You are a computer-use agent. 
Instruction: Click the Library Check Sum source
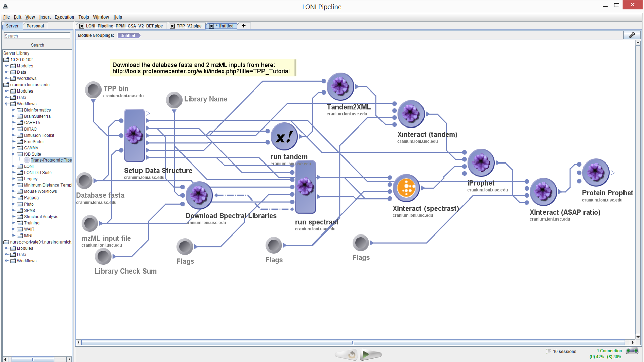(x=103, y=257)
